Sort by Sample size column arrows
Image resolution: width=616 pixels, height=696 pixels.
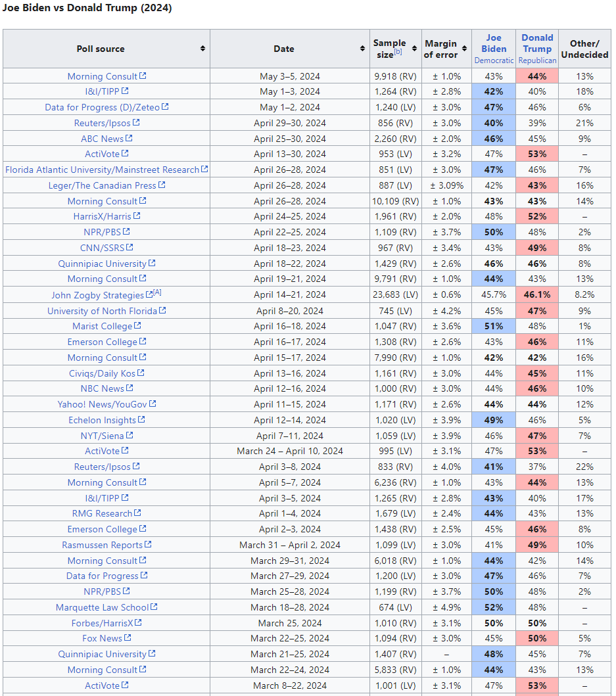(x=414, y=49)
